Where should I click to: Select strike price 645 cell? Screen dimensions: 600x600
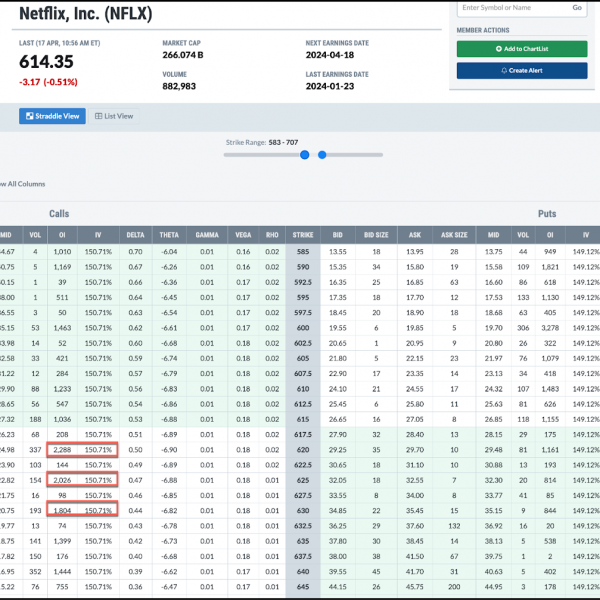tap(303, 587)
